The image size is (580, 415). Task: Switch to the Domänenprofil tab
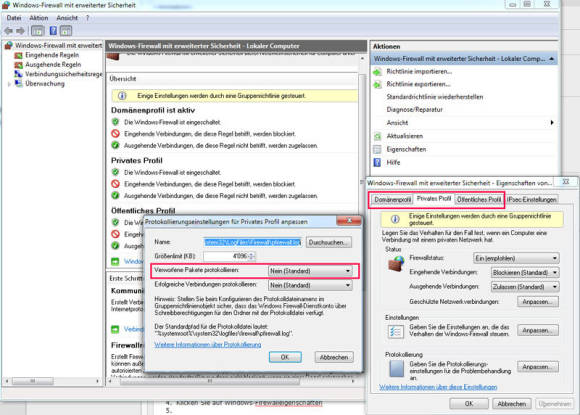(392, 200)
